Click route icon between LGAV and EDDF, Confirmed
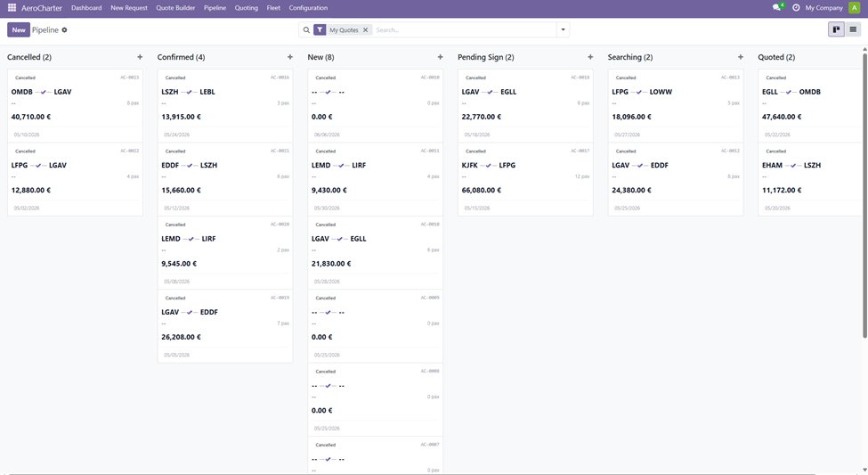Viewport: 868px width, 475px height. [x=190, y=312]
